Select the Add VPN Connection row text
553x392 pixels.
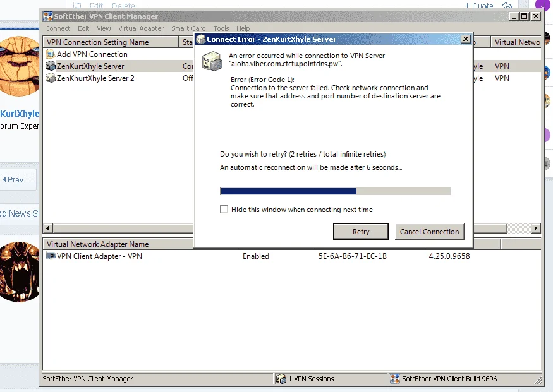click(92, 54)
